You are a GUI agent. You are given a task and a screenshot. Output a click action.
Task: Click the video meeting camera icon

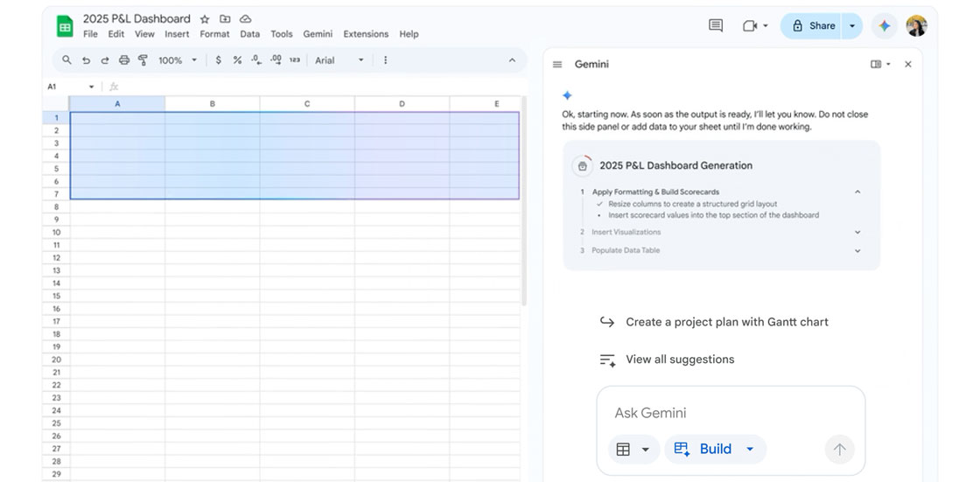pos(750,25)
